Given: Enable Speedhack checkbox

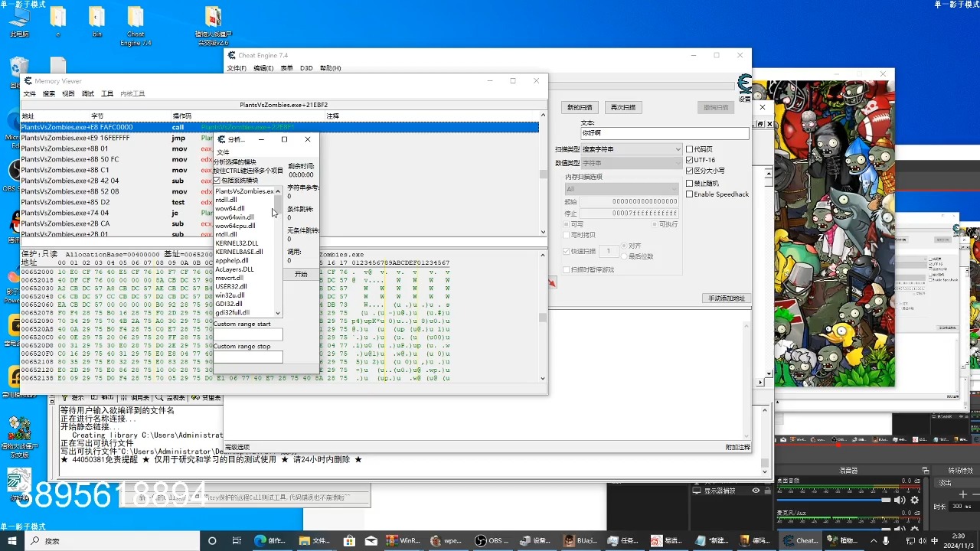Looking at the screenshot, I should [x=690, y=194].
